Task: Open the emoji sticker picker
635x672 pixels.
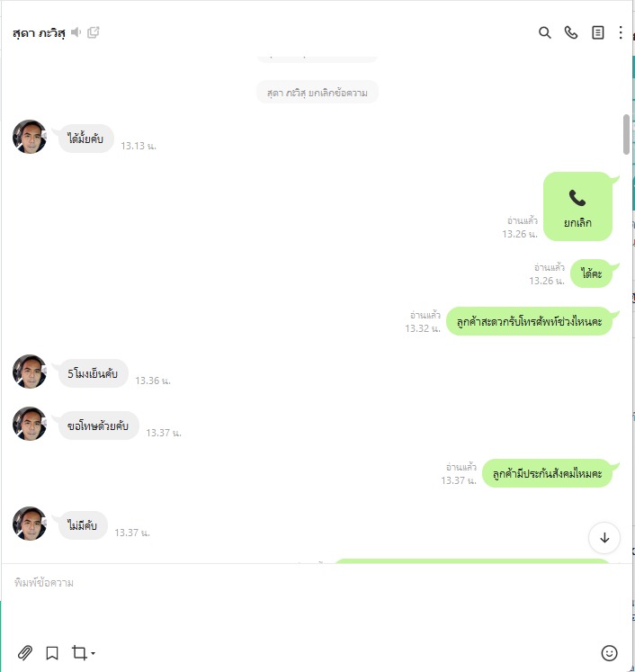Action: click(609, 653)
